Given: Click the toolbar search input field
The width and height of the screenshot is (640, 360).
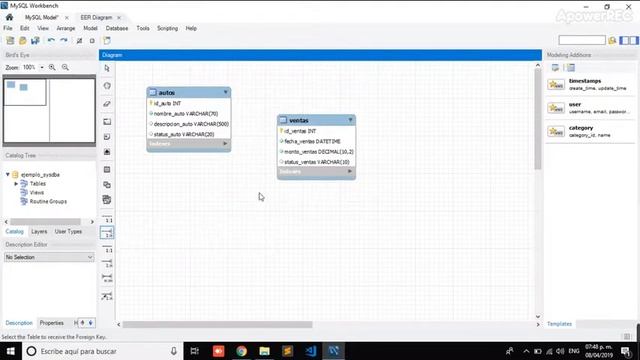Looking at the screenshot, I should 582,40.
